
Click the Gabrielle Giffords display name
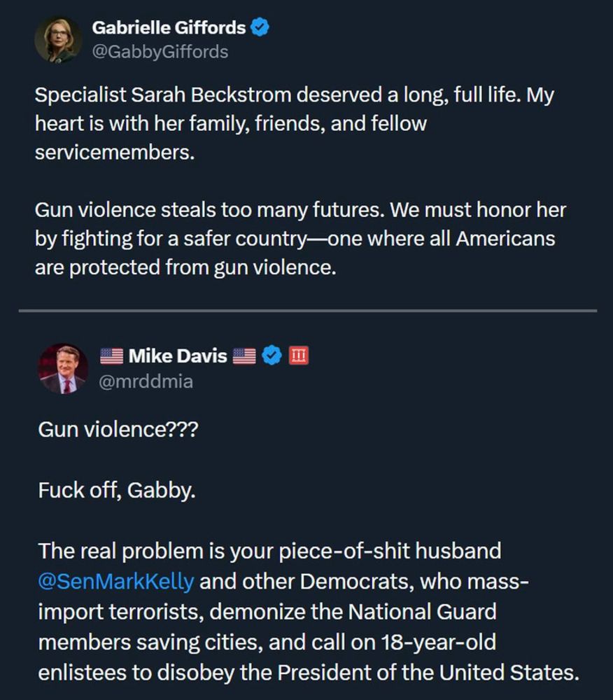[169, 28]
